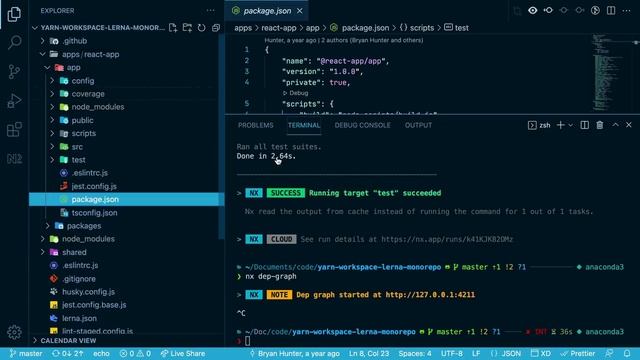Open the Source Control view
Image resolution: width=640 pixels, height=360 pixels.
tap(14, 72)
